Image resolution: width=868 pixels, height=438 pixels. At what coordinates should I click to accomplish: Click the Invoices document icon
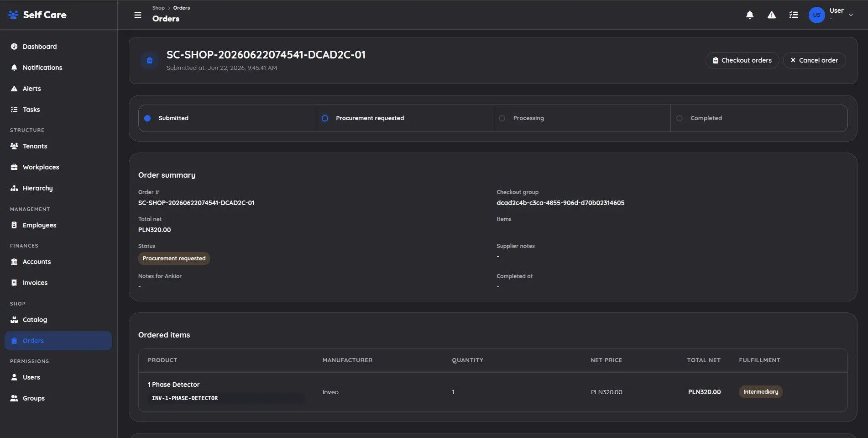pyautogui.click(x=14, y=283)
